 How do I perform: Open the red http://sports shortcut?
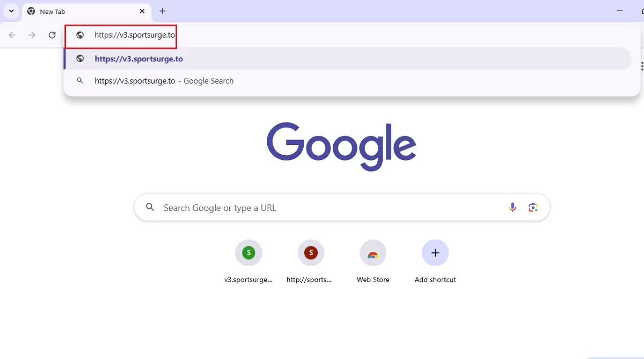311,253
